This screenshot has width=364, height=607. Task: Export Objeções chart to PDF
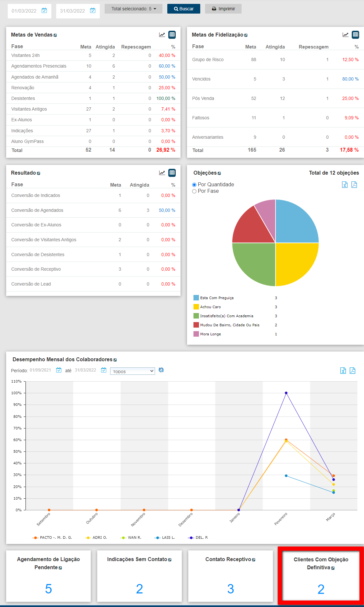(354, 185)
